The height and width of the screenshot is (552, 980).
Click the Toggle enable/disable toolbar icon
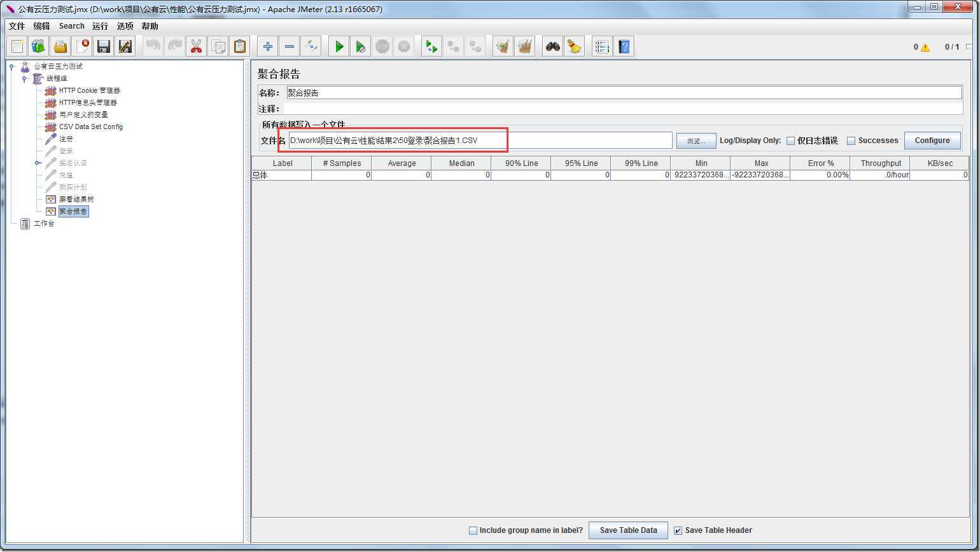311,46
